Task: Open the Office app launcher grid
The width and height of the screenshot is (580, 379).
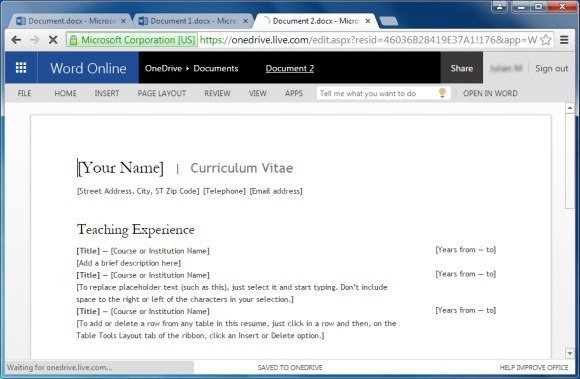Action: point(21,68)
